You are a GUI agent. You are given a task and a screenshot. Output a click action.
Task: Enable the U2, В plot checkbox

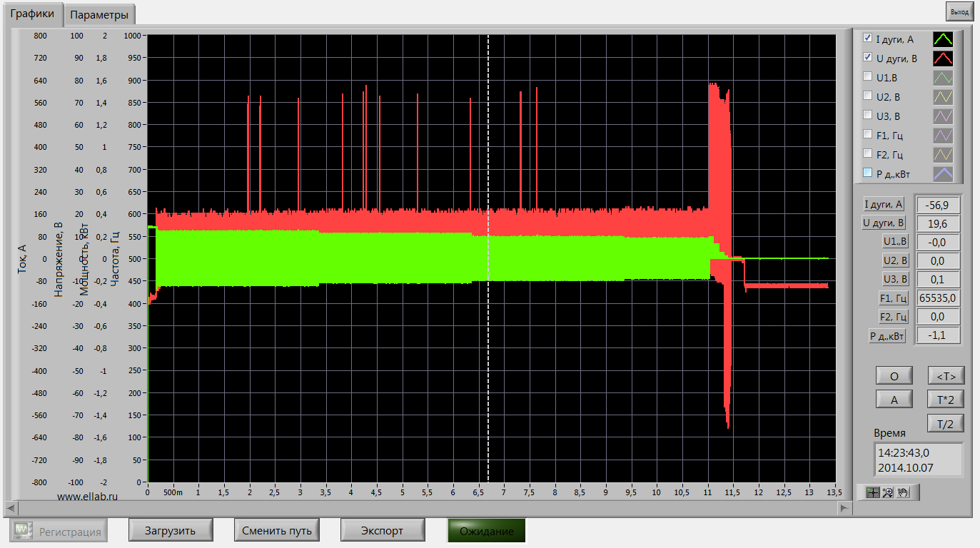tap(867, 96)
